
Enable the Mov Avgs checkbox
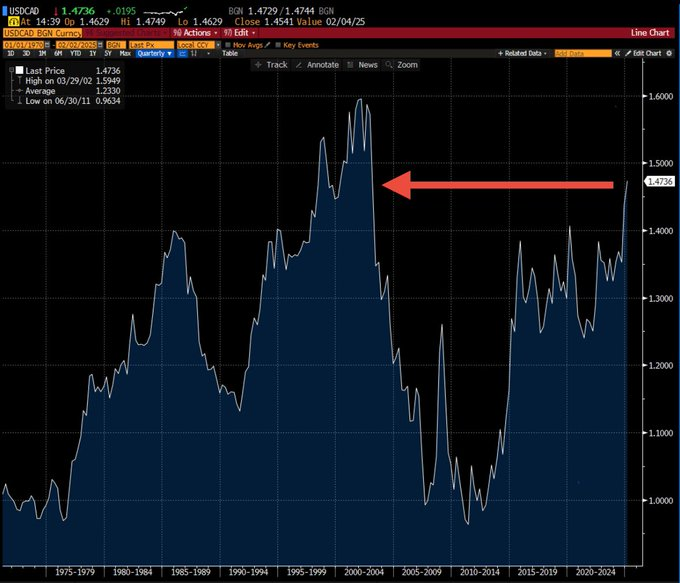(227, 44)
